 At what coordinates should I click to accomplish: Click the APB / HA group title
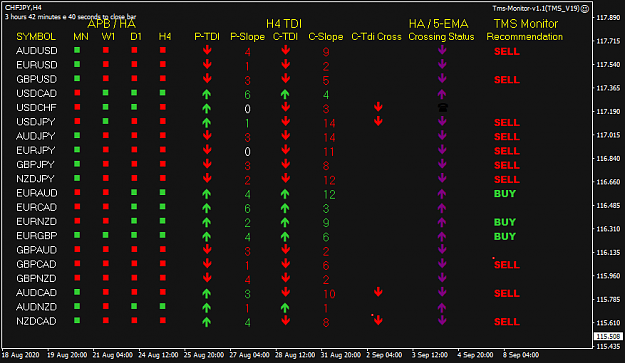(x=112, y=24)
